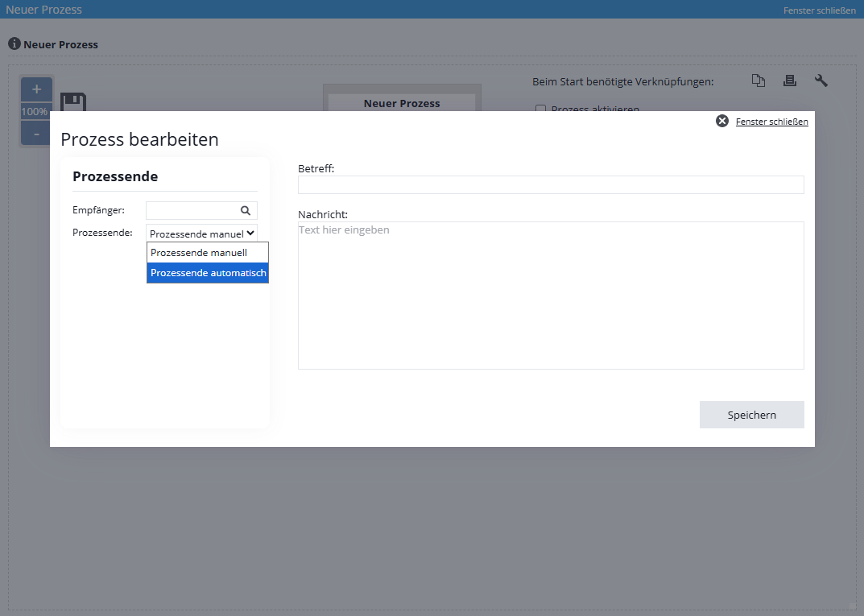Image resolution: width=864 pixels, height=616 pixels.
Task: Click Fenster schließen link in dialog
Action: pos(771,122)
